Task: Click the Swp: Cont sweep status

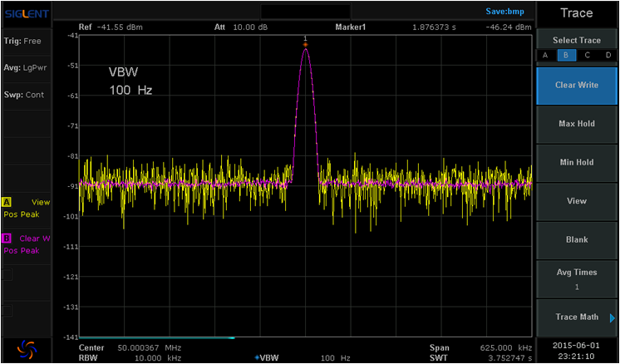Action: tap(24, 95)
